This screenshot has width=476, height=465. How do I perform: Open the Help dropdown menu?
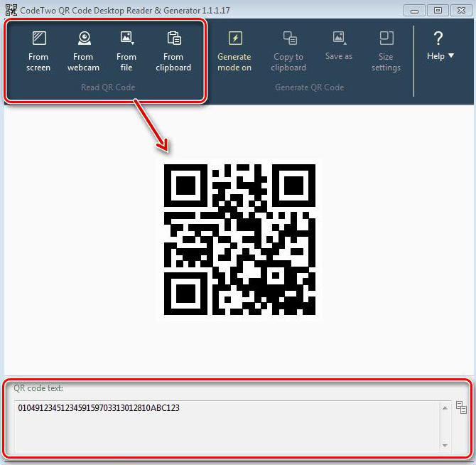point(440,46)
